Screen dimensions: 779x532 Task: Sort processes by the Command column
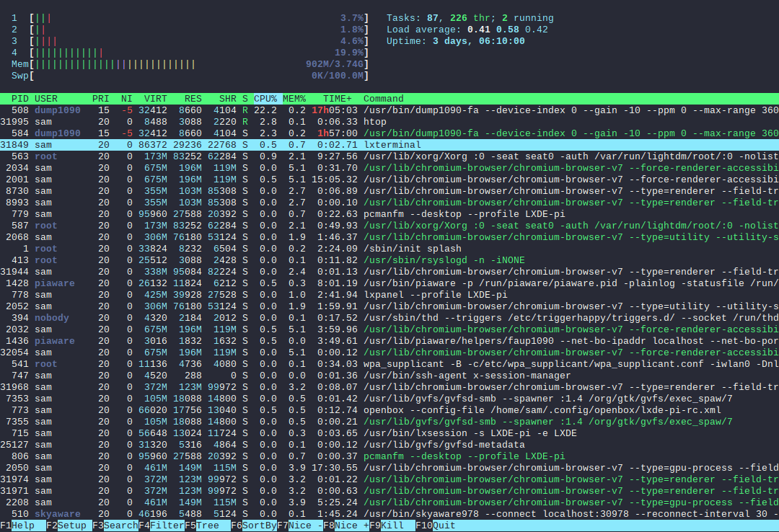382,99
